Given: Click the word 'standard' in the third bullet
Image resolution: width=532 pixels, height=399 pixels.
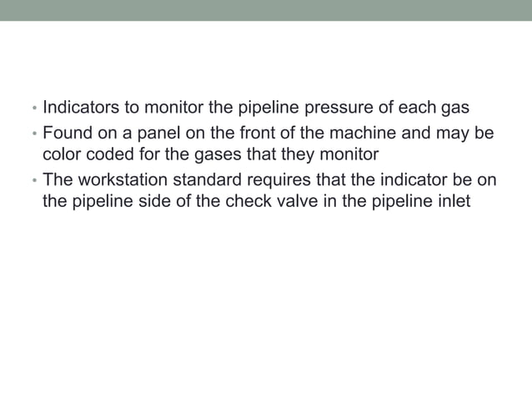Looking at the screenshot, I should tap(208, 179).
